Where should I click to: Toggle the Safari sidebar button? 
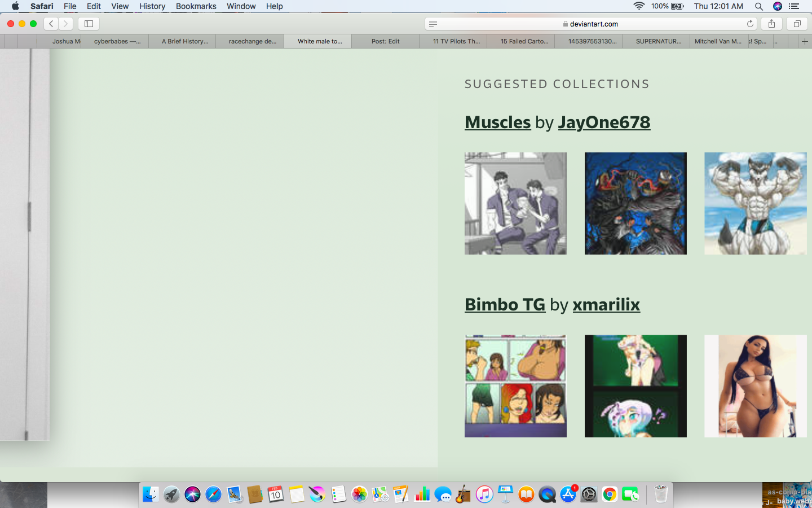point(89,24)
